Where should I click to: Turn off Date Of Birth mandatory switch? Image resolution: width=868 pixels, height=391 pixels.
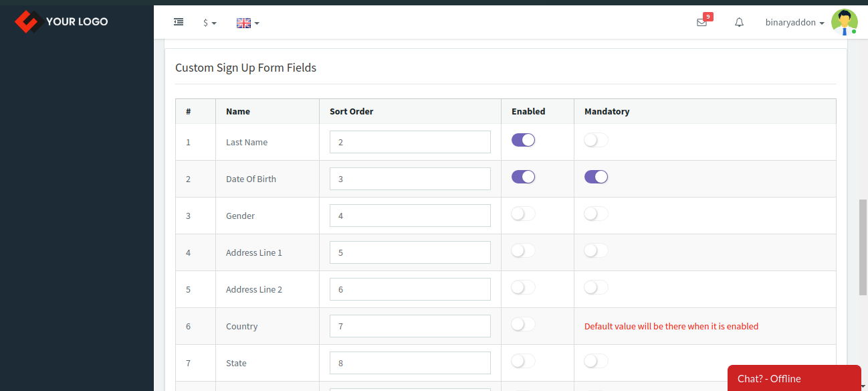pyautogui.click(x=596, y=177)
